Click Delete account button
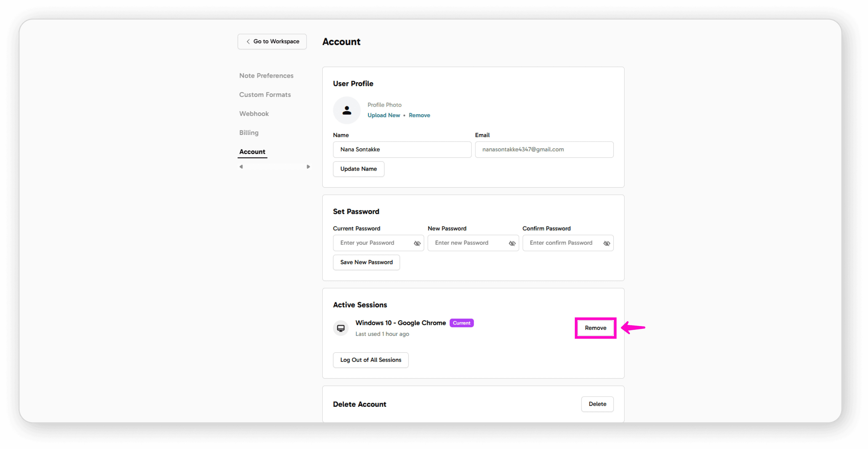 tap(597, 404)
